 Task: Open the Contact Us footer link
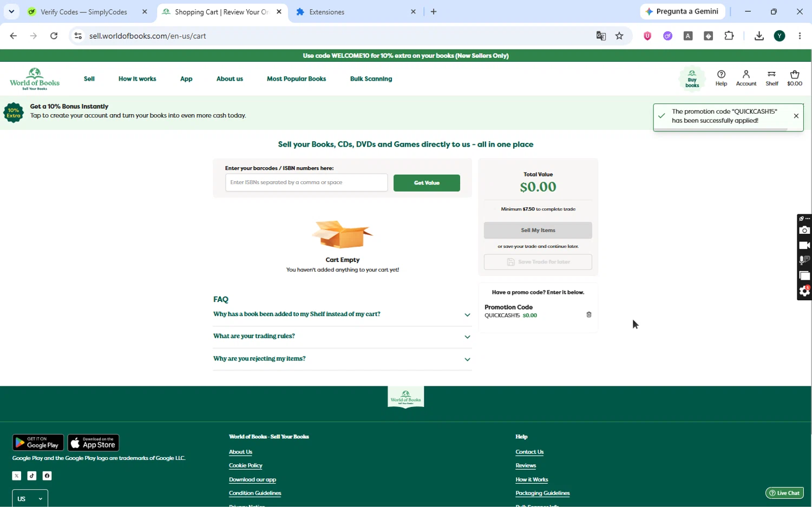[x=529, y=452]
